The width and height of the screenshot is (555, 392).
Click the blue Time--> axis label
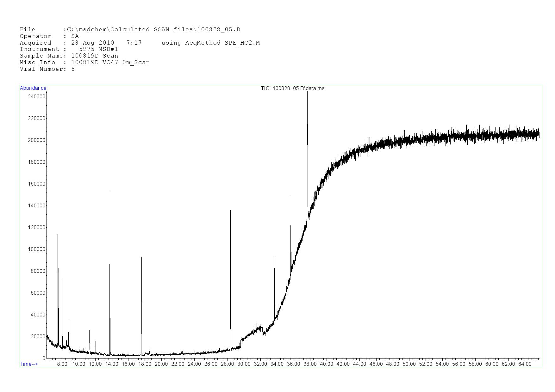tap(29, 364)
